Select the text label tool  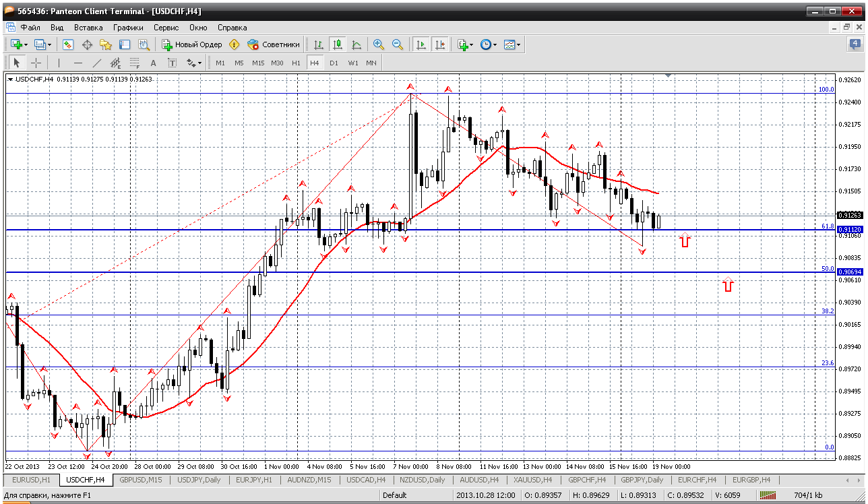tap(172, 63)
